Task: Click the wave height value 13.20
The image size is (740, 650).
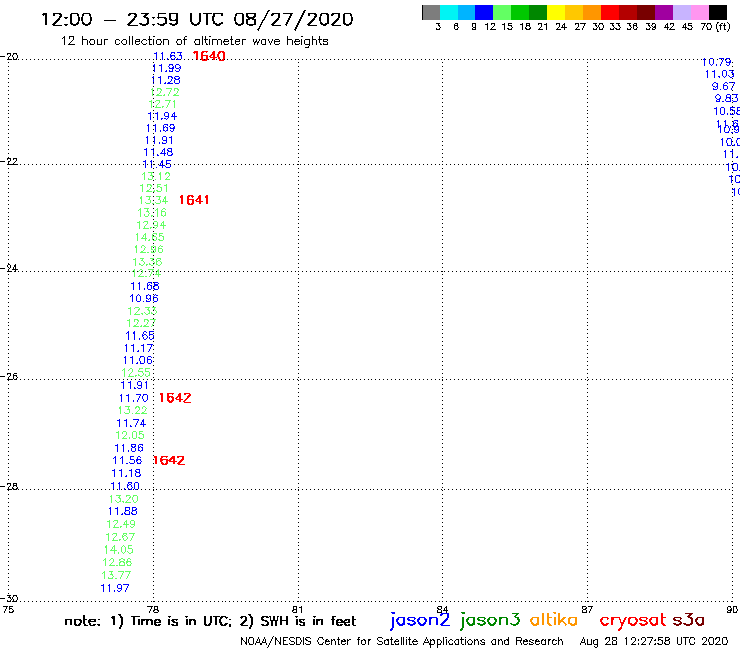Action: (124, 499)
